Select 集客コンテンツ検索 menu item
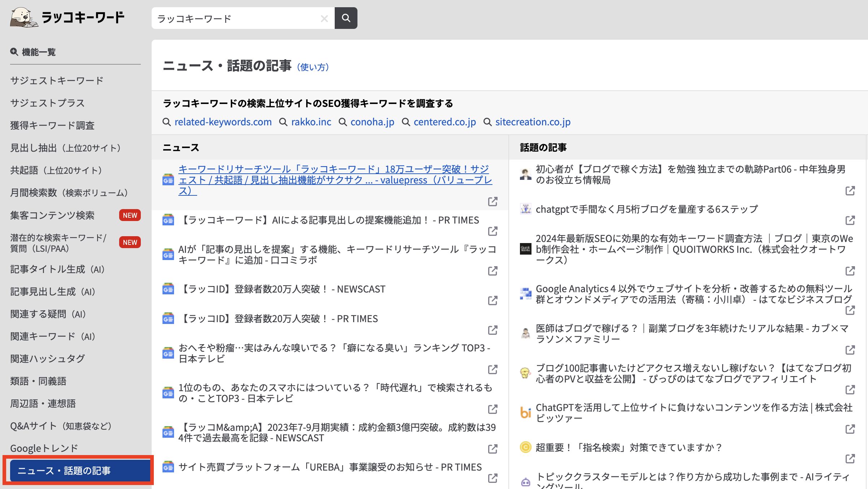Screen dimensions: 868x489 [x=52, y=215]
